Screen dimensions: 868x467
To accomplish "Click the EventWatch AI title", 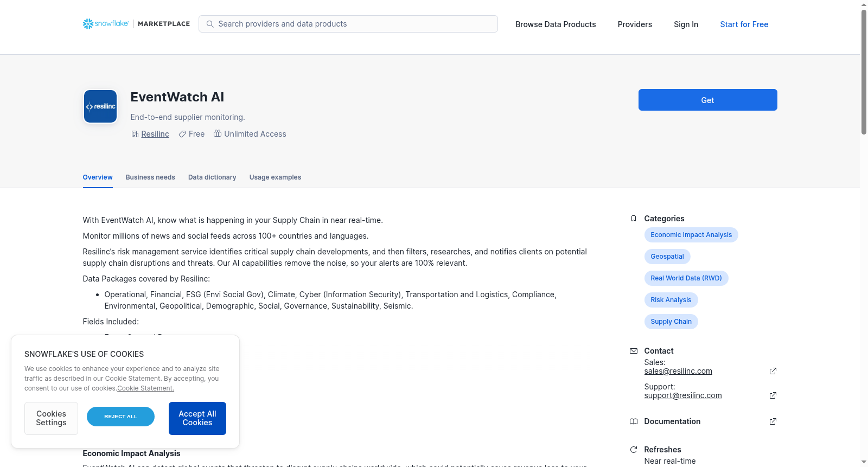I will coord(177,97).
